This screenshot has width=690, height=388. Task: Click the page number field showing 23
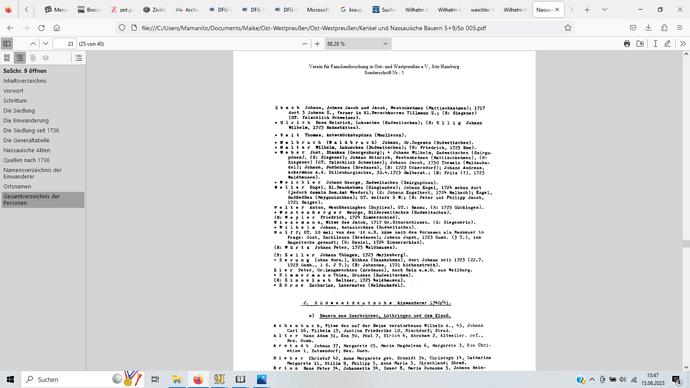click(64, 44)
